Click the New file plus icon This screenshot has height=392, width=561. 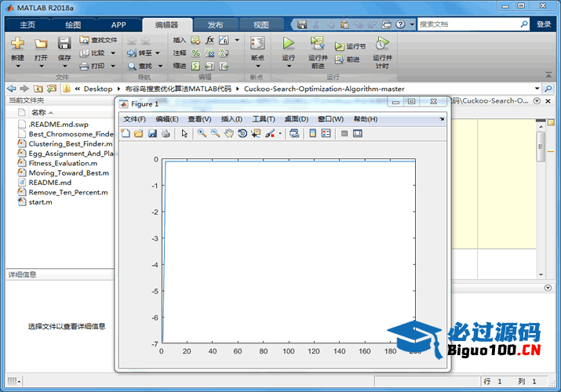(x=17, y=43)
